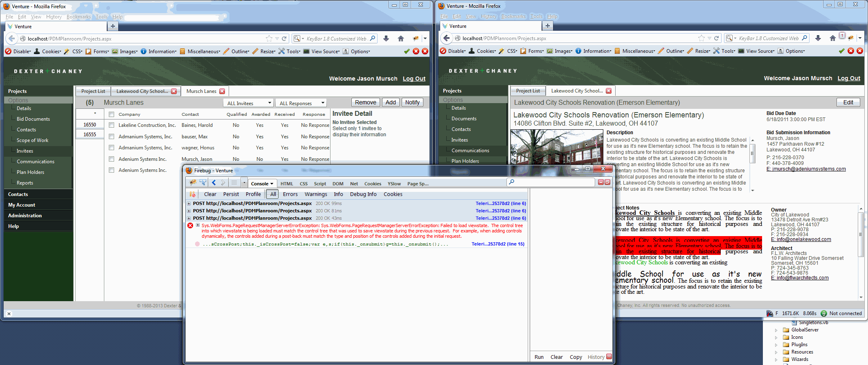Click Back arrow in left Firefox window
Screen dimensions: 868x365
tap(12, 38)
